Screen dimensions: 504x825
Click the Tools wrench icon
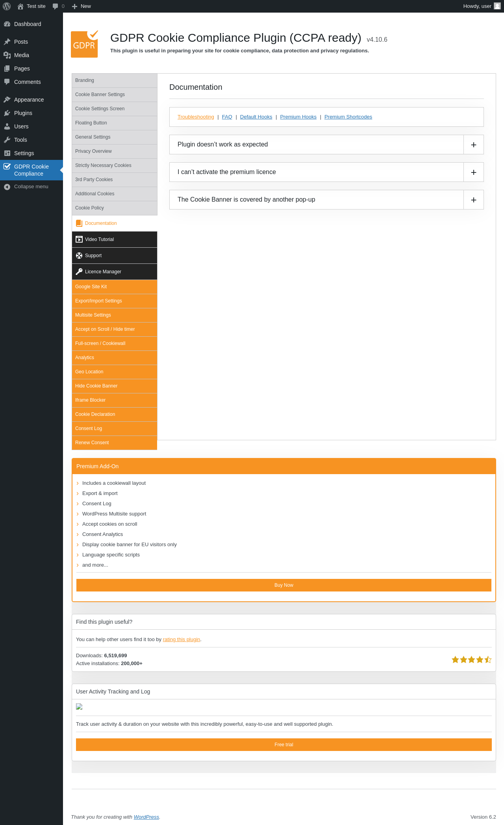[7, 140]
